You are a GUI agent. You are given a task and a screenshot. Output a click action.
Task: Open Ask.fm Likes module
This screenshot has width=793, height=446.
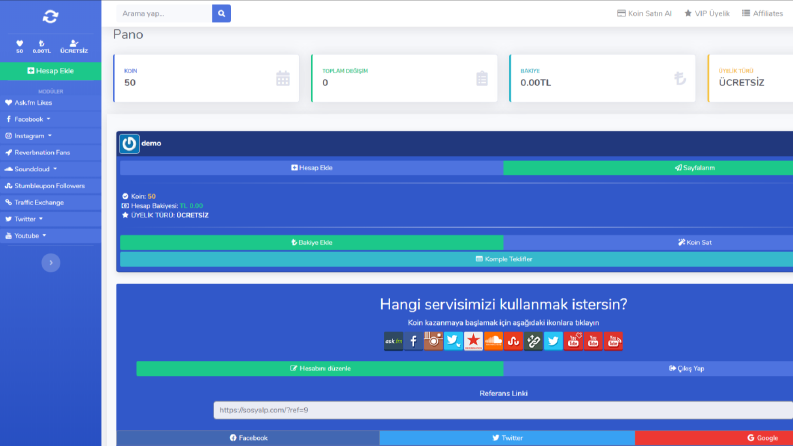pyautogui.click(x=51, y=103)
